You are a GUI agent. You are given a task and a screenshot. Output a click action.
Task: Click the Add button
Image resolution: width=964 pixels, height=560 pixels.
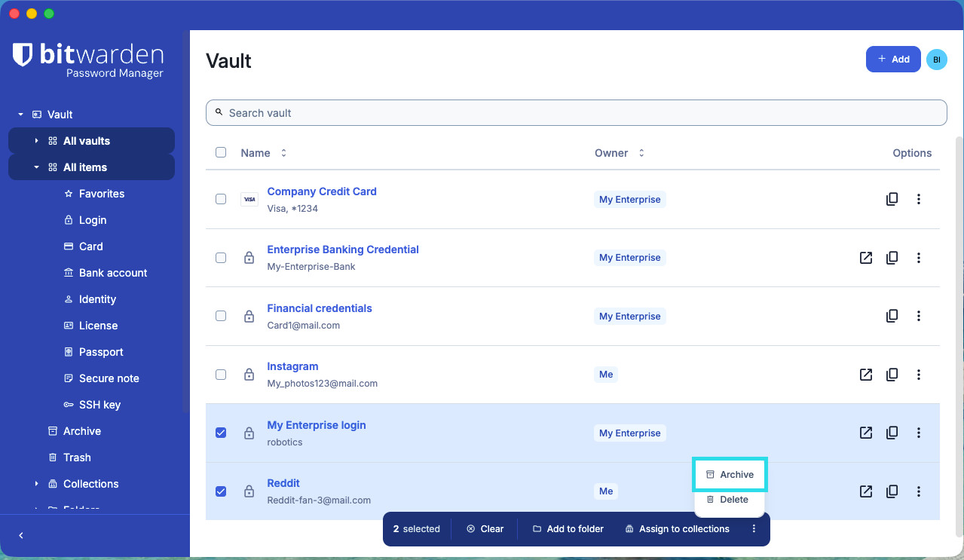pos(893,60)
